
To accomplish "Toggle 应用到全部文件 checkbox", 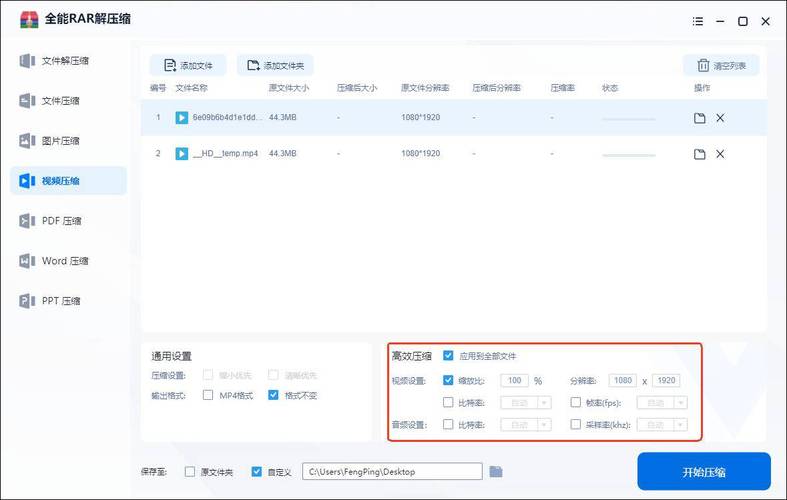I will [x=448, y=355].
